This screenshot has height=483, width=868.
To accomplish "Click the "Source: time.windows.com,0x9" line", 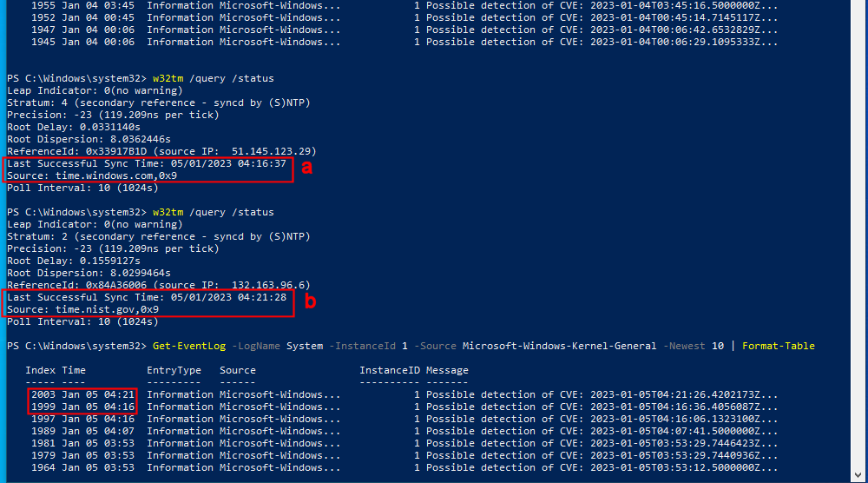I will click(91, 175).
